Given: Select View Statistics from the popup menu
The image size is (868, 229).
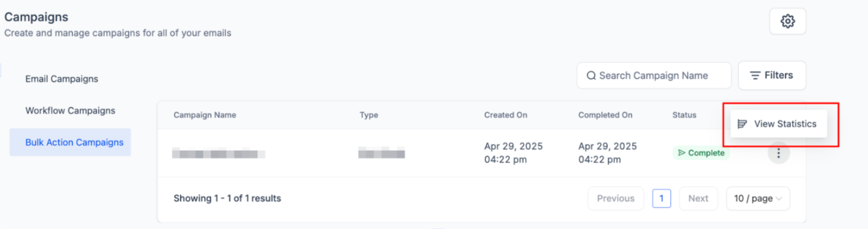Looking at the screenshot, I should (785, 124).
